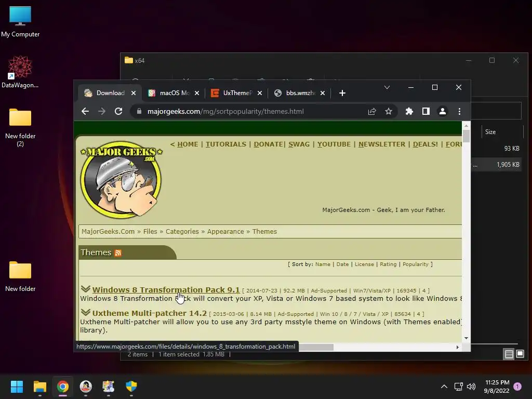Switch x64 window to details view icon

[509, 354]
